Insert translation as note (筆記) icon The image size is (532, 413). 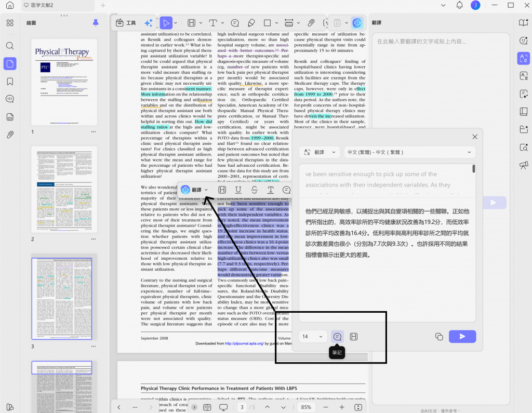pyautogui.click(x=337, y=336)
